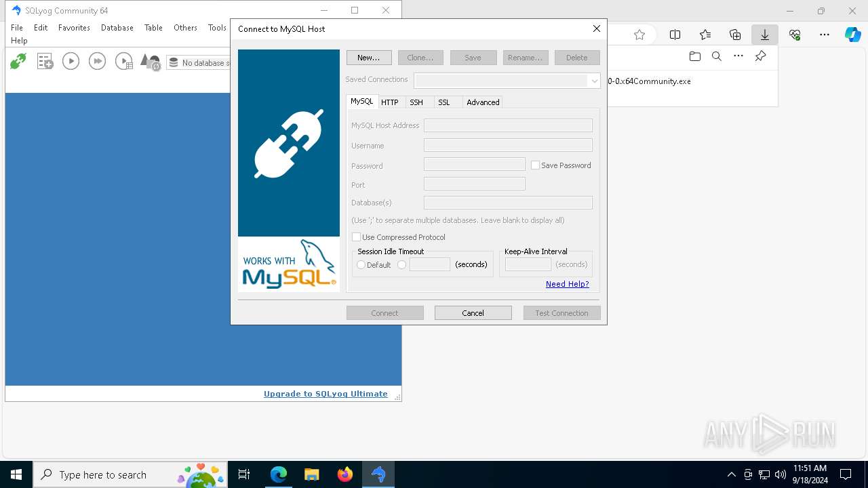Click the Rename... button
Image resolution: width=868 pixels, height=488 pixels.
click(x=526, y=58)
